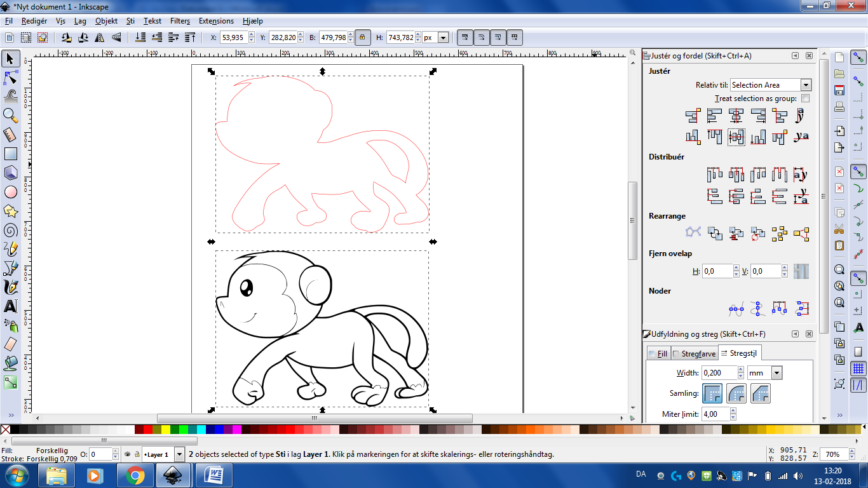Click the yellow color swatch in palette

165,430
